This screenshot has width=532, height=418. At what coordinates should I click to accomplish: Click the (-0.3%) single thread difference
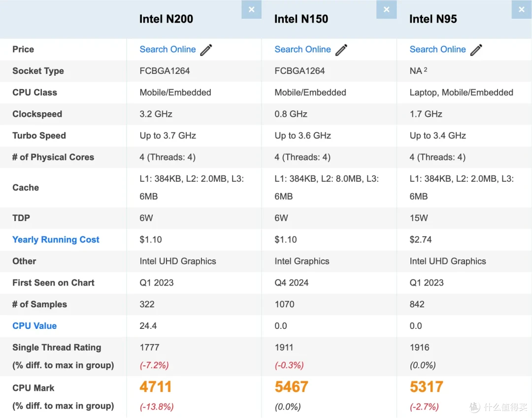(x=289, y=365)
